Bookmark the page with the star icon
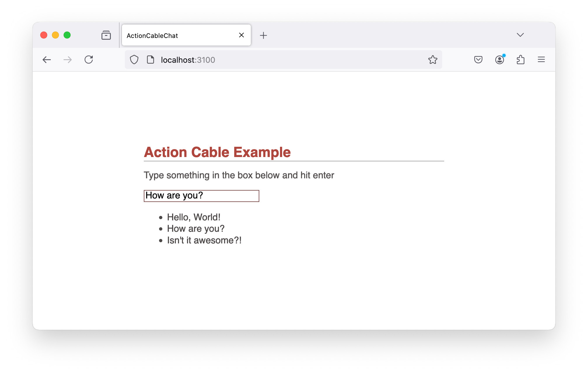 [x=433, y=60]
